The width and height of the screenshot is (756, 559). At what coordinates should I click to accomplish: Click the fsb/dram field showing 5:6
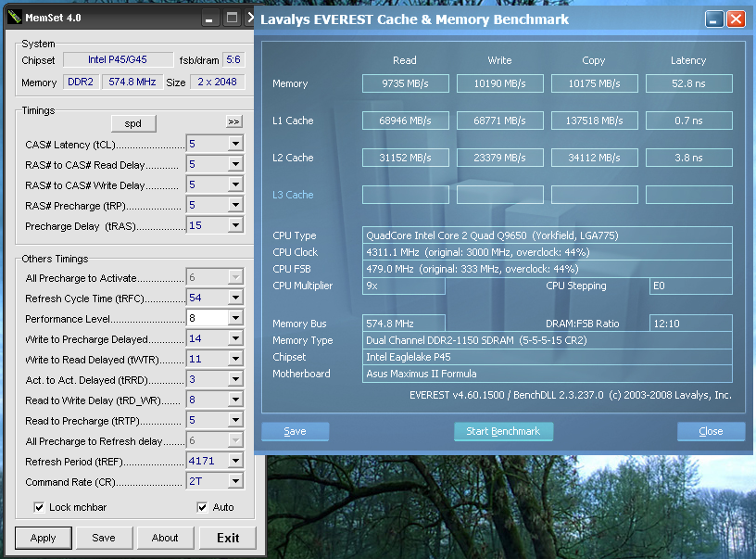233,60
